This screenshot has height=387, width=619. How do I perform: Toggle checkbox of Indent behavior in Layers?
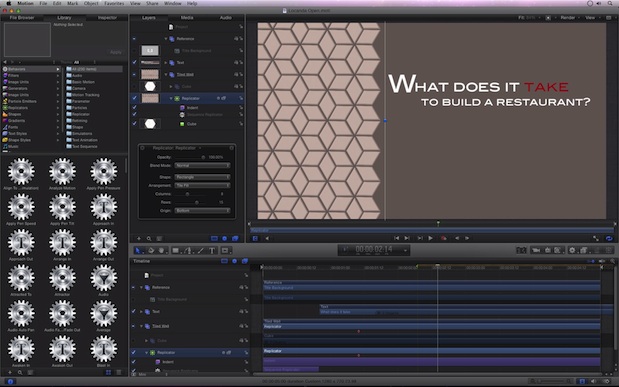click(134, 107)
